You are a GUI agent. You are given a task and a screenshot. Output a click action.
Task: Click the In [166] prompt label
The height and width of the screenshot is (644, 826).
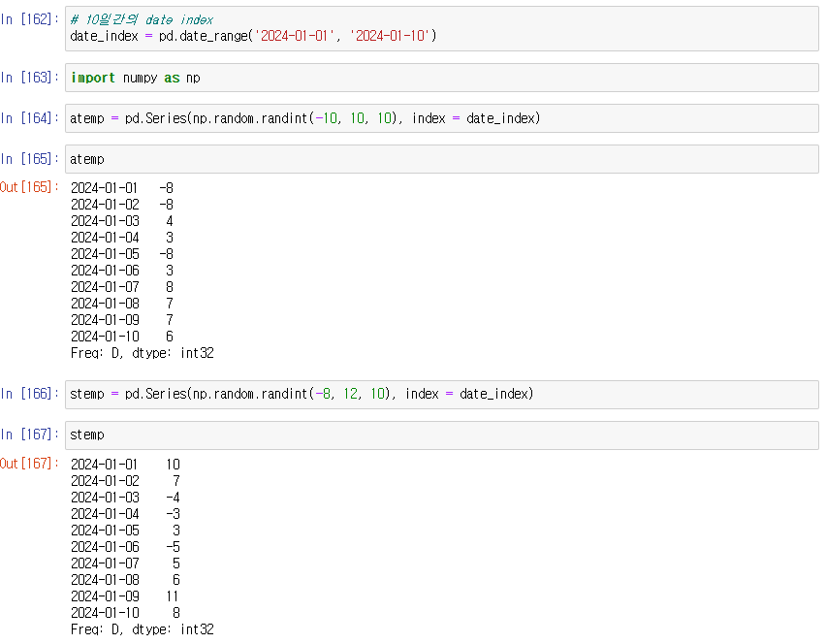(29, 394)
